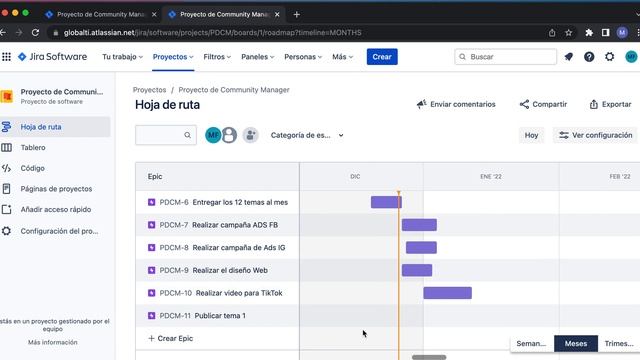Open the notifications icon

pos(569,57)
